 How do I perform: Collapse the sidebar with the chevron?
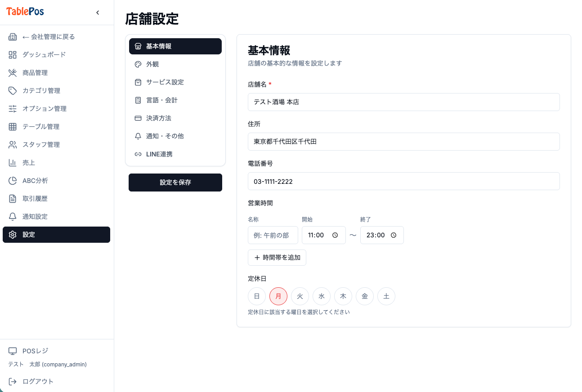(98, 13)
